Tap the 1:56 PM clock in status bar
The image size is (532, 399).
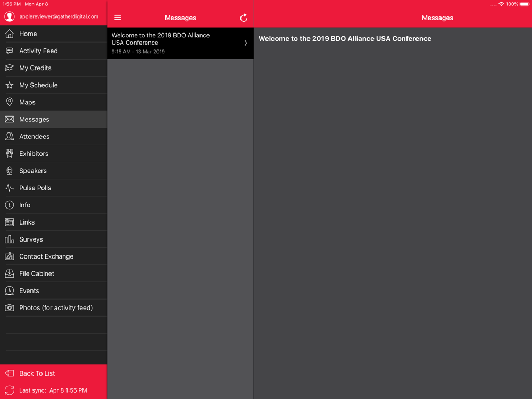coord(11,4)
